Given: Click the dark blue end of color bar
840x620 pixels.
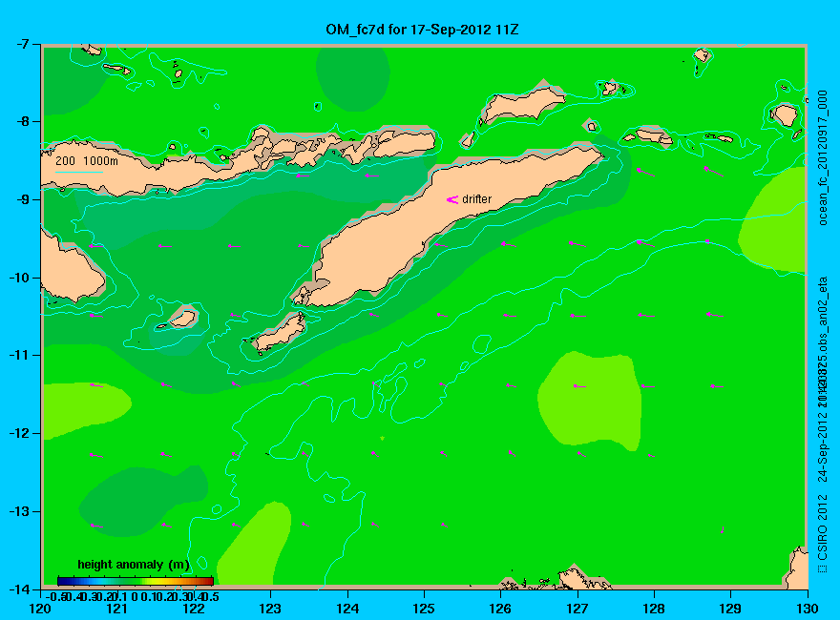Looking at the screenshot, I should point(63,581).
